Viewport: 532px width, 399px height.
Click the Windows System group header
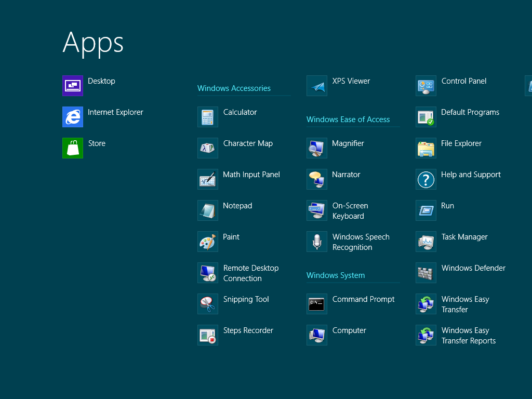click(x=336, y=275)
